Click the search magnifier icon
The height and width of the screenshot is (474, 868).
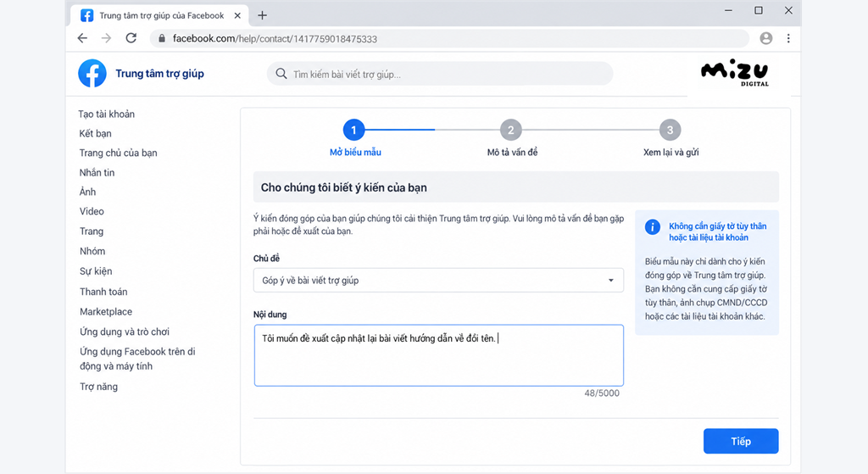point(281,74)
